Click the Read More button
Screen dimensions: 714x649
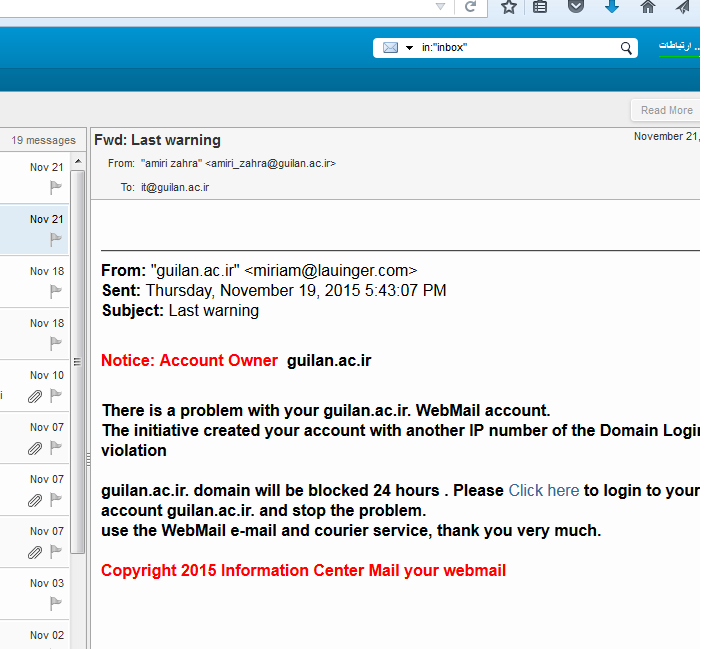666,110
